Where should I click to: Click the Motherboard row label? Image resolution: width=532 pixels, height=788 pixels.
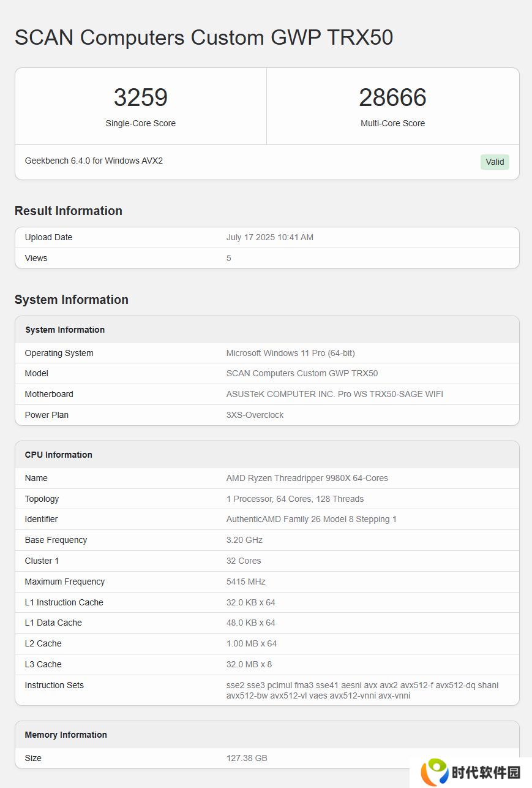(x=49, y=394)
